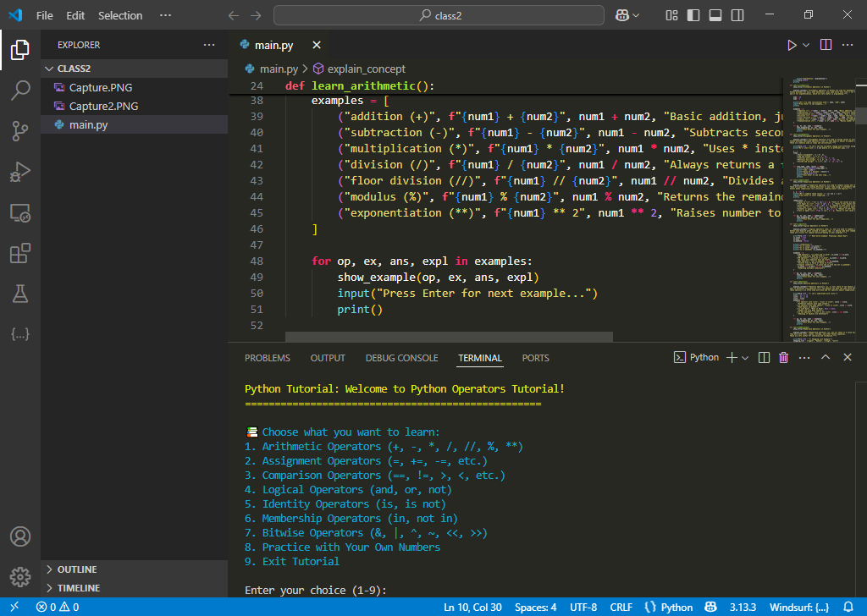The image size is (867, 616).
Task: Create new terminal with plus button
Action: [x=732, y=357]
